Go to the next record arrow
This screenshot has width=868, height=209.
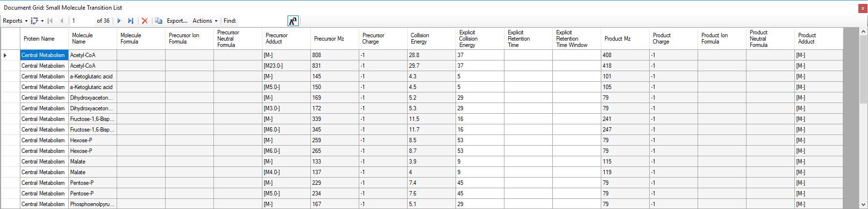pos(119,21)
